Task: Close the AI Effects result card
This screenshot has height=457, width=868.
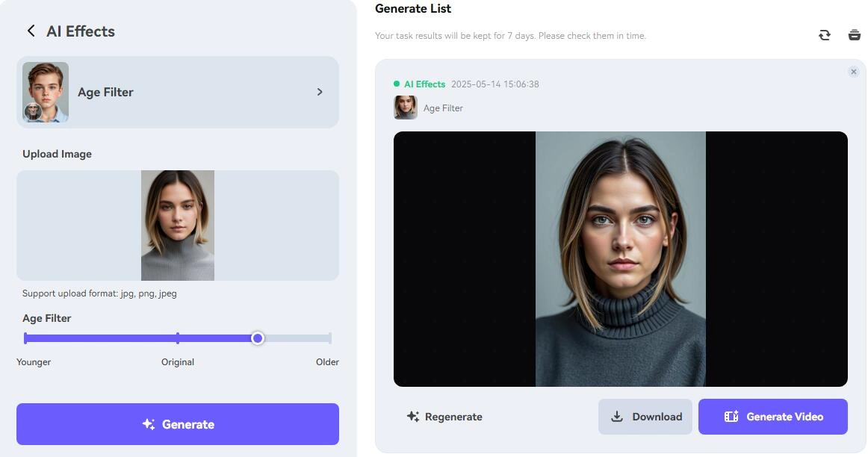Action: tap(853, 72)
